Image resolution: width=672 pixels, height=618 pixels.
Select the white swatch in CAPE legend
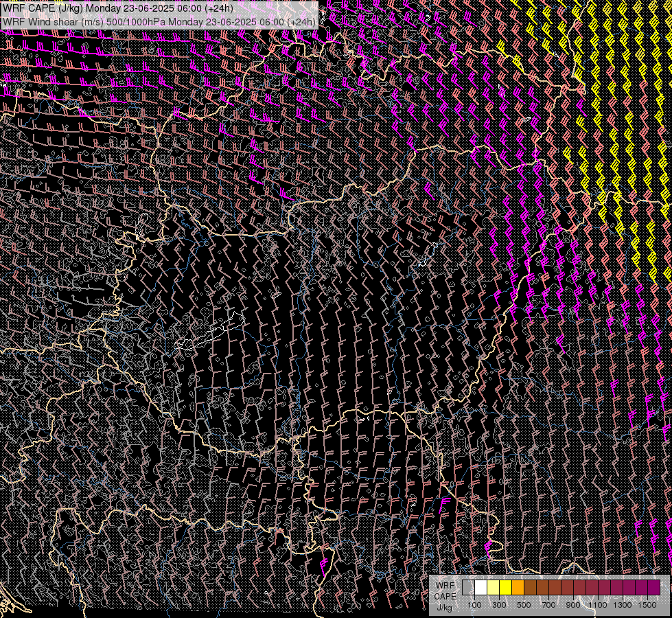[481, 587]
